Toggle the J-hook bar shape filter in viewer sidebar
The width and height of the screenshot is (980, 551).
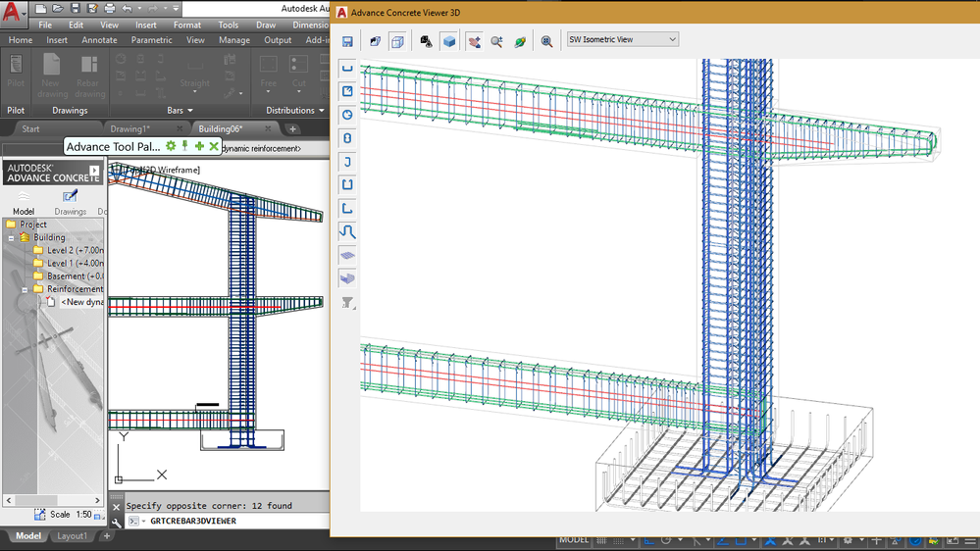pos(347,162)
